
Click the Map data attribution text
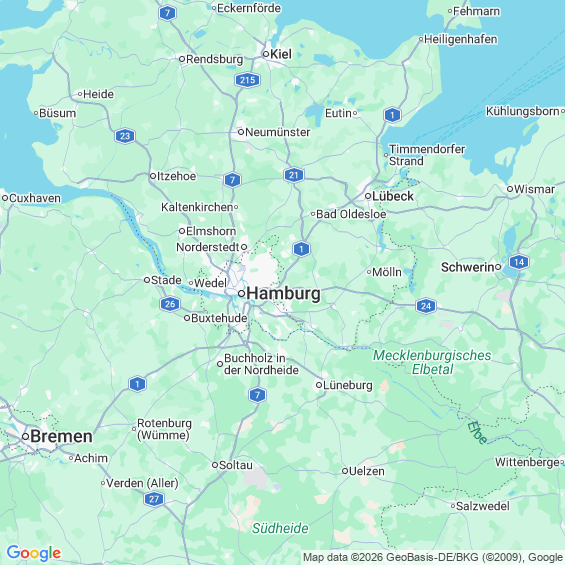click(432, 557)
